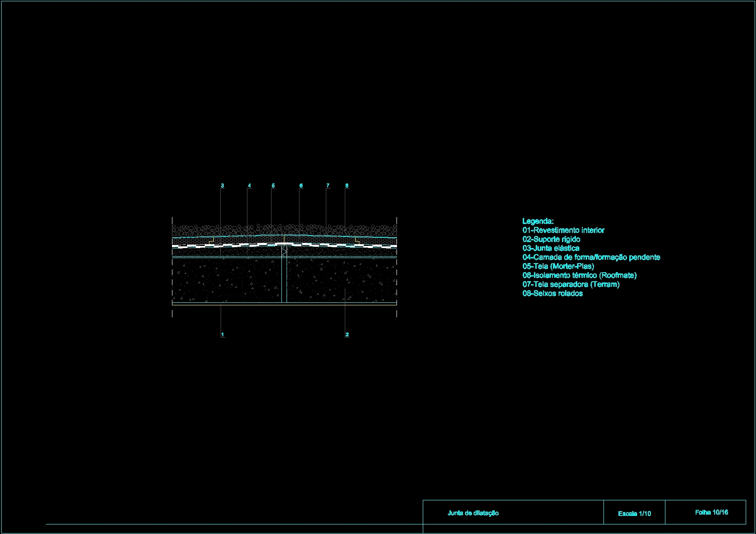
Task: Select the 03-Junta elástica legend text
Action: (x=551, y=248)
